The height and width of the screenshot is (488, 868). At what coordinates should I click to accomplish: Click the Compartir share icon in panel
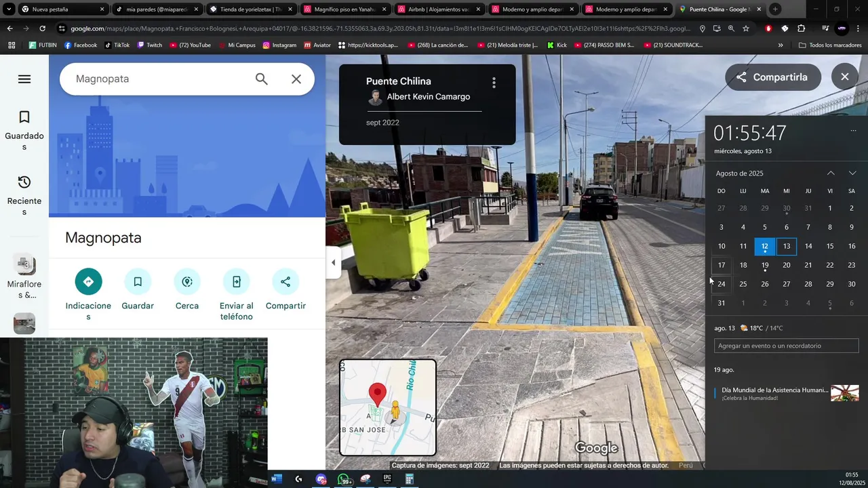pyautogui.click(x=285, y=281)
